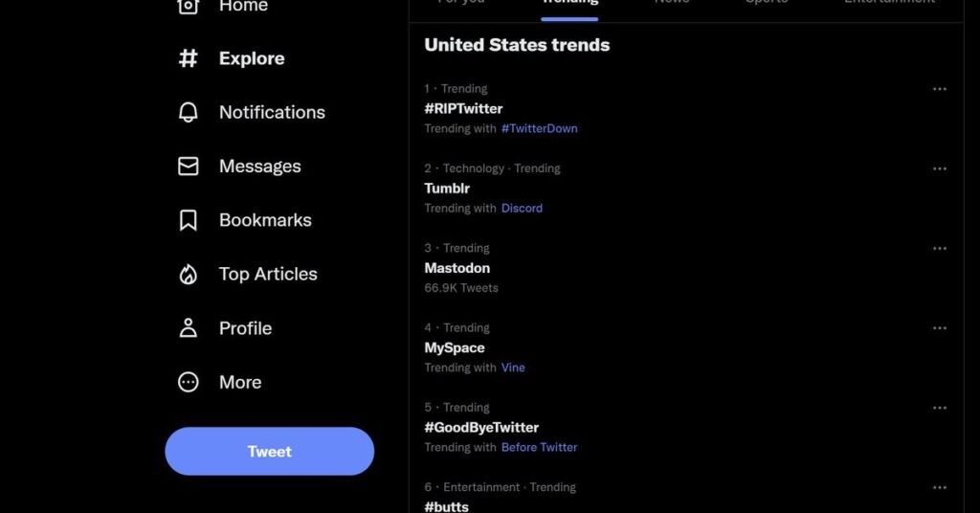Click the Notifications bell icon

[189, 113]
